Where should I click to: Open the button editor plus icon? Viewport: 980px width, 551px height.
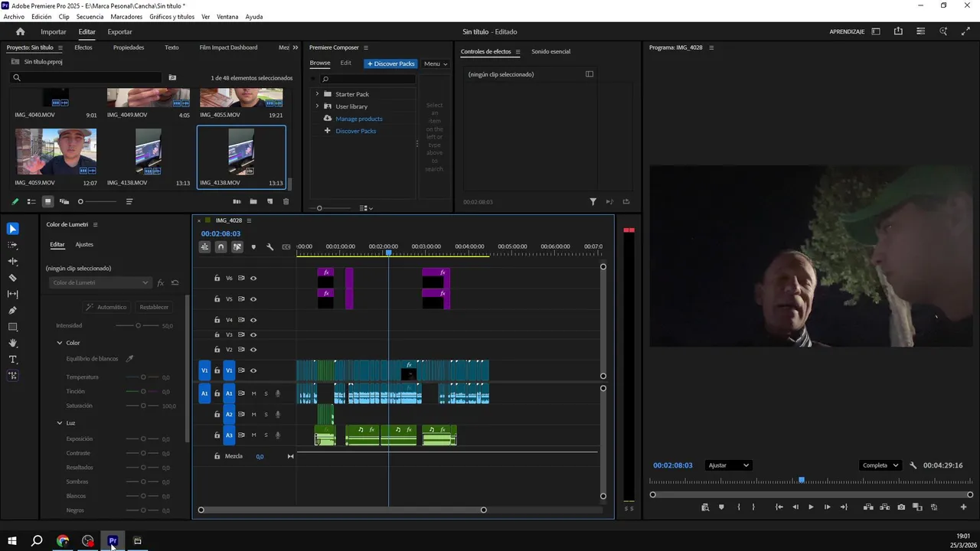tap(963, 507)
